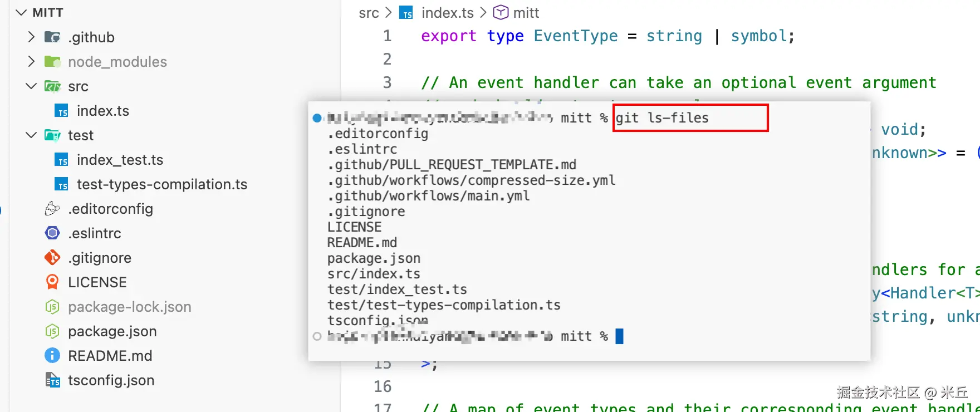Click the EventType identifier on line 1
This screenshot has height=412, width=980.
576,36
